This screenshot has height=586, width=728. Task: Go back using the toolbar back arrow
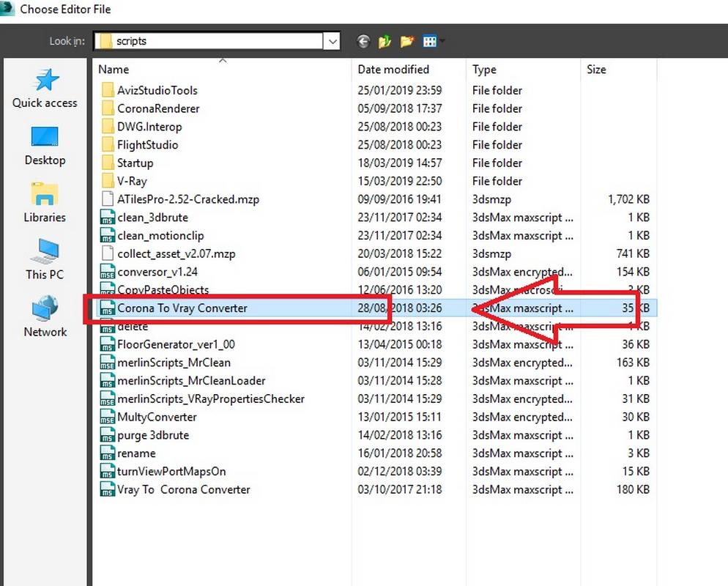pos(363,41)
